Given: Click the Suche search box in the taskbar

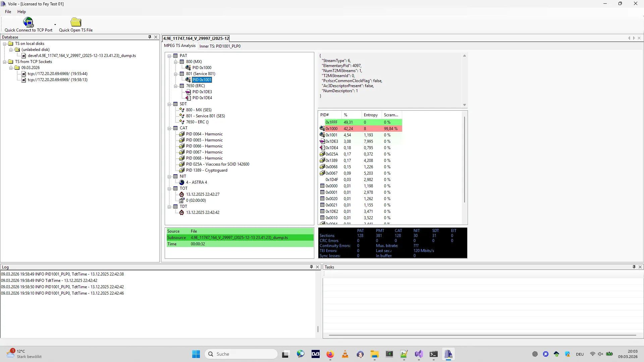Looking at the screenshot, I should pos(241,354).
